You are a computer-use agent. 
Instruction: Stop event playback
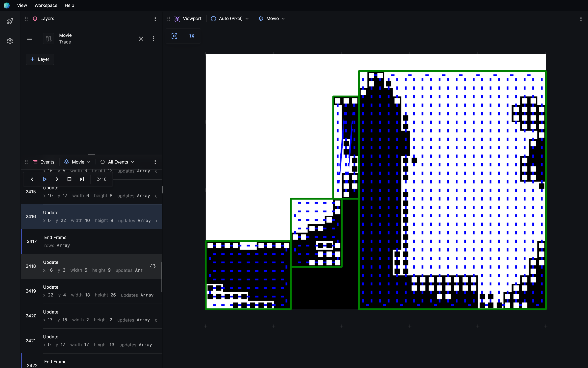click(70, 179)
